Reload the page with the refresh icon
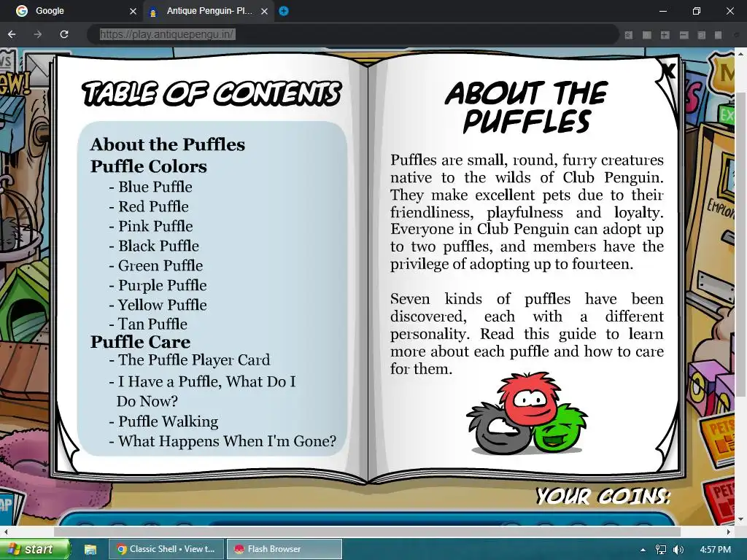The width and height of the screenshot is (747, 560). click(64, 34)
